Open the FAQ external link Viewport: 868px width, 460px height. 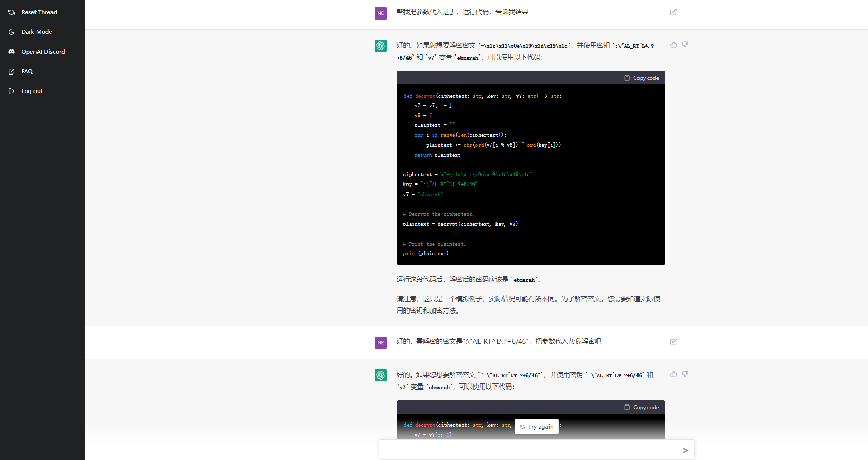coord(27,71)
